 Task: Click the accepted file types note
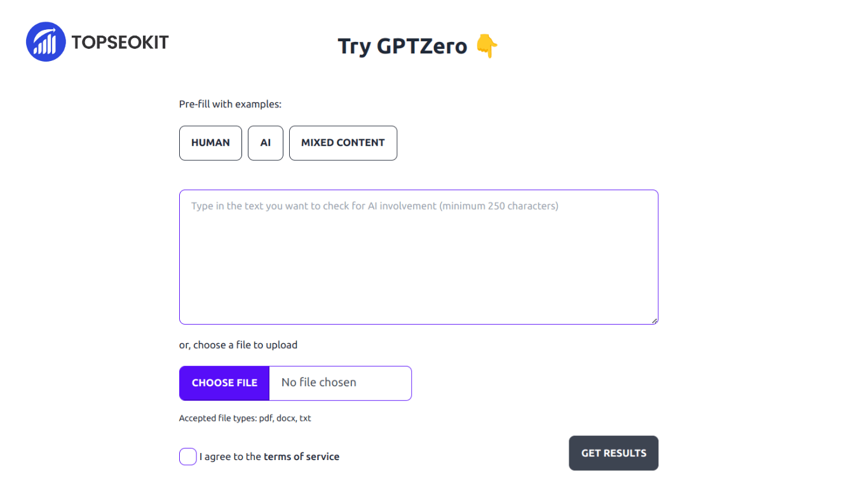245,418
